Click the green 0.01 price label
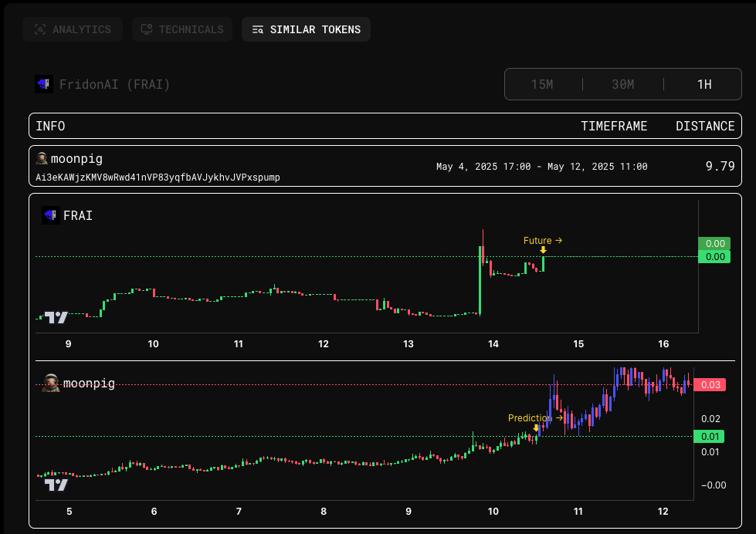 [x=709, y=437]
